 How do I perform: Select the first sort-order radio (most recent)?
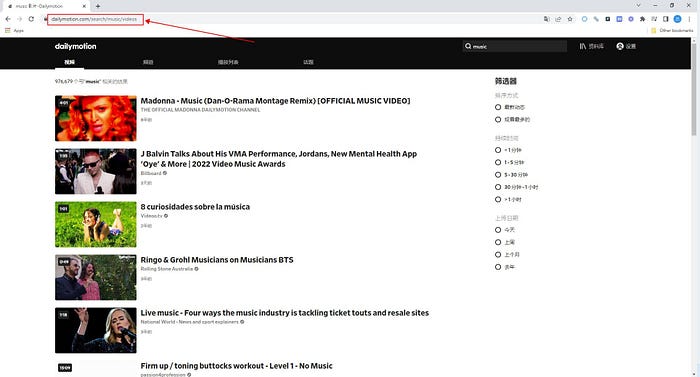(x=498, y=107)
